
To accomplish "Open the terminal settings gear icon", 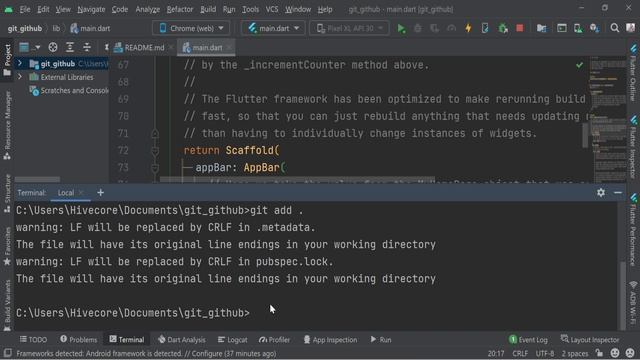I will coord(601,192).
